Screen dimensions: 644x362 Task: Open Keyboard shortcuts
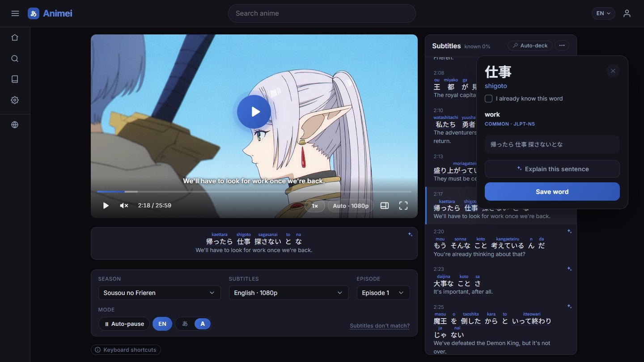point(126,349)
